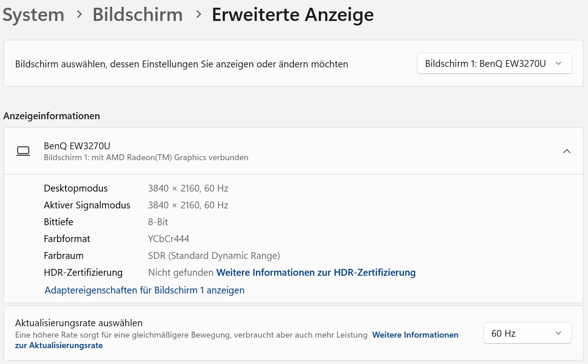Click the SDR (Standard Dynamic Range) value

tap(214, 256)
